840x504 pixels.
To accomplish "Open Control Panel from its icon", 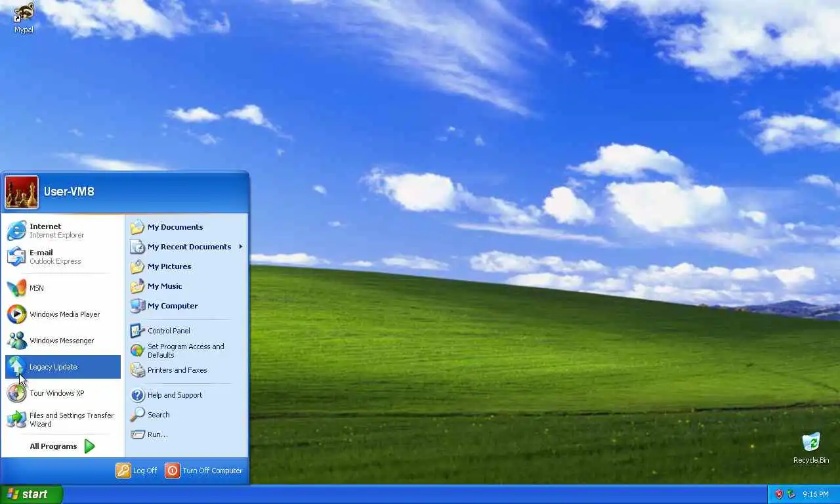I will [x=137, y=331].
